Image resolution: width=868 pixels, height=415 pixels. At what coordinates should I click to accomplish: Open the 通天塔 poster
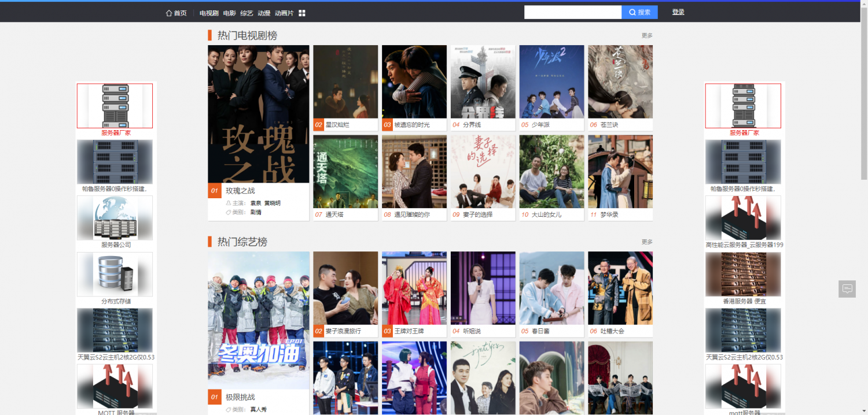point(345,172)
